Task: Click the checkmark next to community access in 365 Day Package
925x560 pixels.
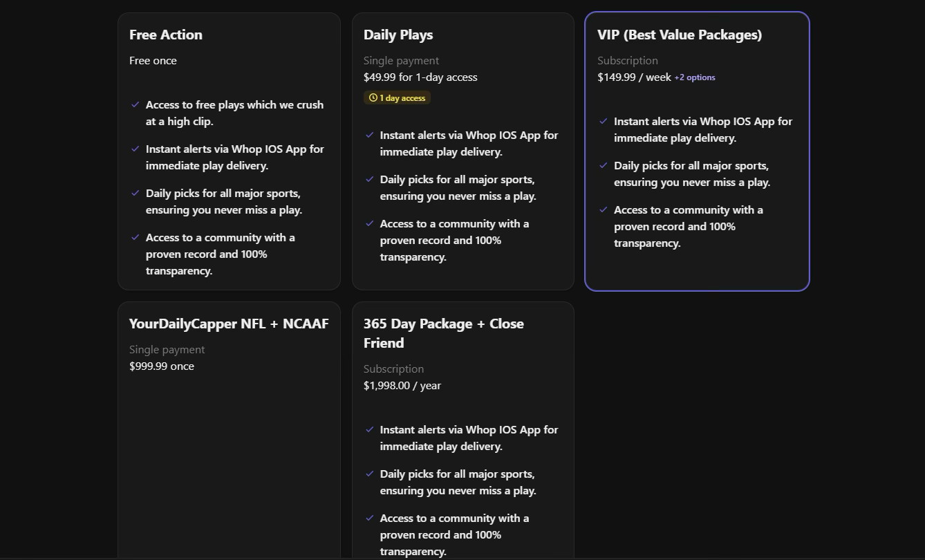Action: tap(369, 518)
